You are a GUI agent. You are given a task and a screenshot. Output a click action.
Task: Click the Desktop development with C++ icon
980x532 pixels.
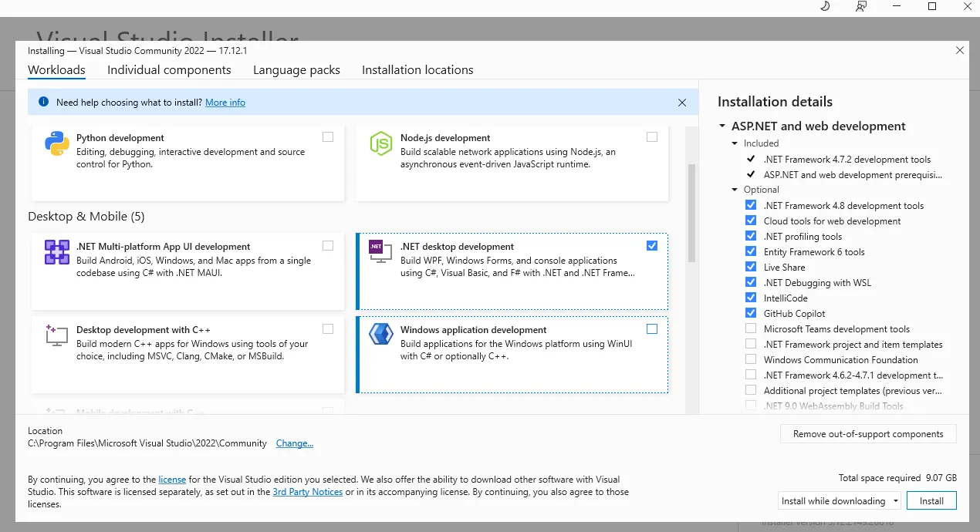coord(57,335)
